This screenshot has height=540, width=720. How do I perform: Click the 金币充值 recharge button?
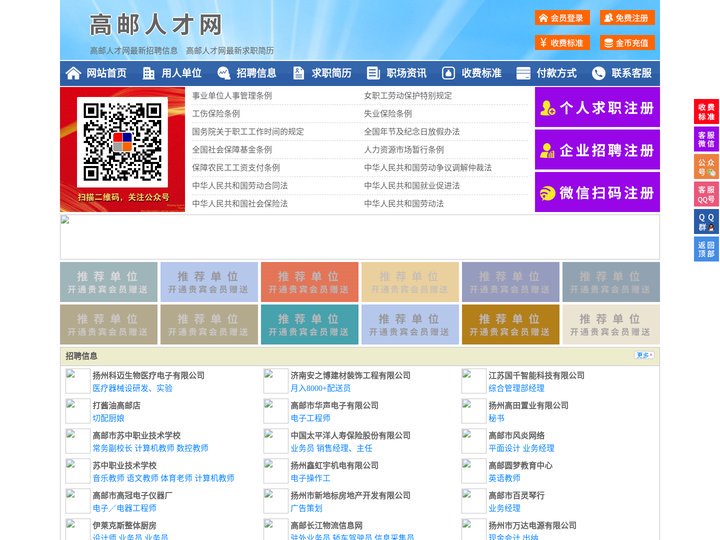[627, 43]
